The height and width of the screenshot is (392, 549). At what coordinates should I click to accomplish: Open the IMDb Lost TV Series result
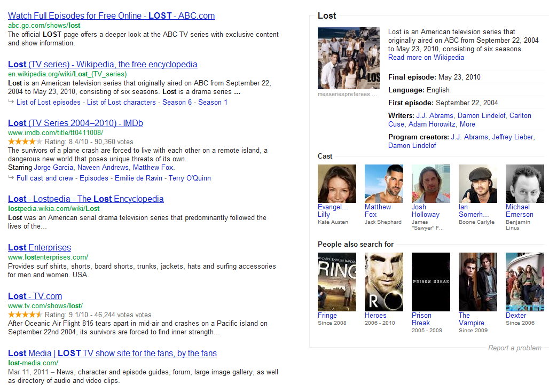coord(75,123)
